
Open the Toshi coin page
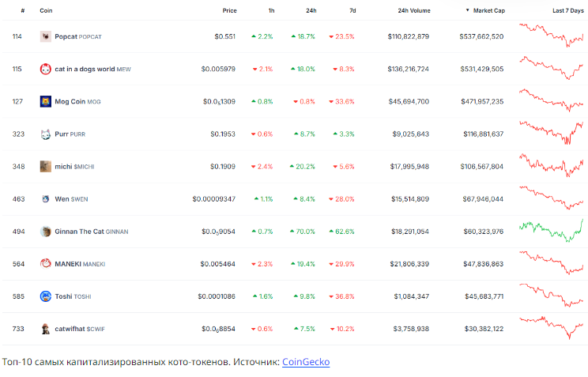tap(73, 296)
